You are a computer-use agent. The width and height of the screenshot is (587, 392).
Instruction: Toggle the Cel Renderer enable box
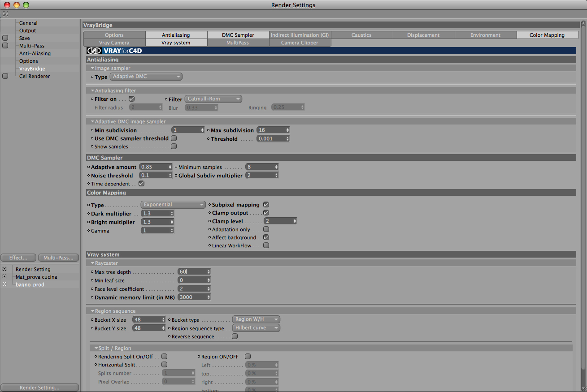tap(5, 76)
